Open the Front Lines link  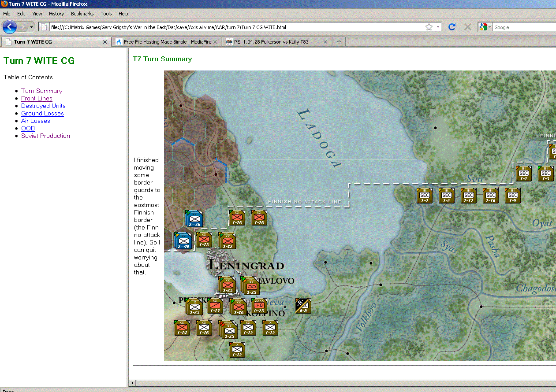pos(37,98)
